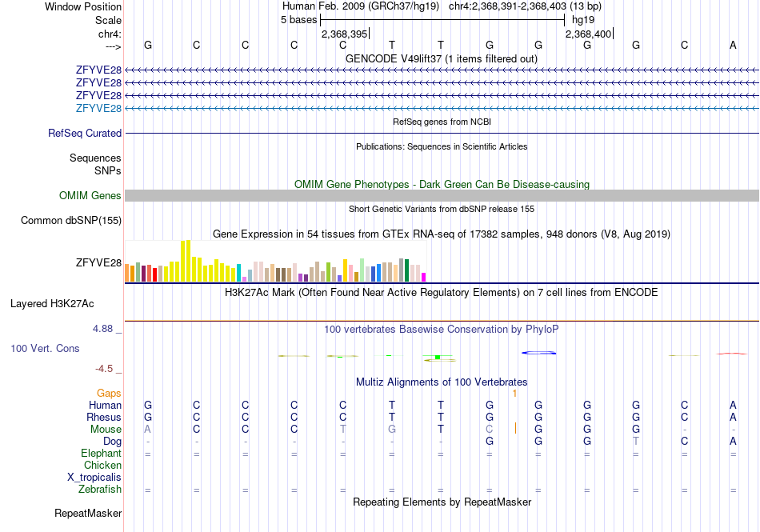The width and height of the screenshot is (760, 532).
Task: Click the Multiz Alignments of 100 Vertebrates title
Action: [442, 382]
